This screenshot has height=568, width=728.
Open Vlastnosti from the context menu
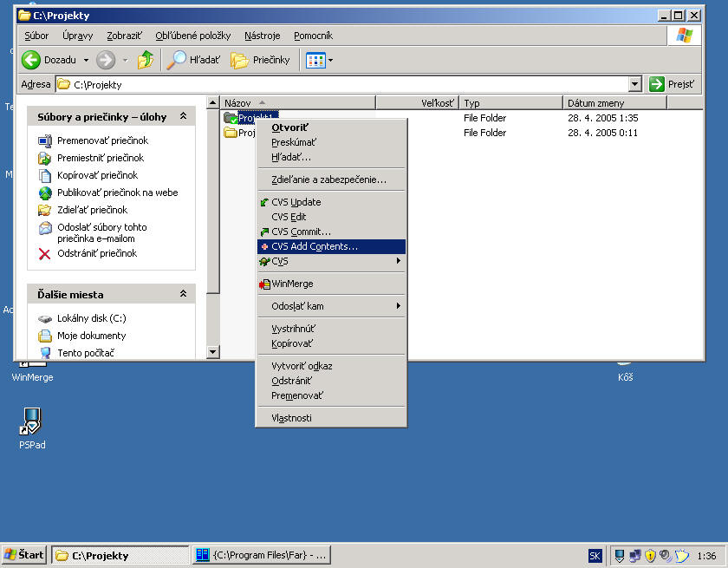click(x=331, y=418)
